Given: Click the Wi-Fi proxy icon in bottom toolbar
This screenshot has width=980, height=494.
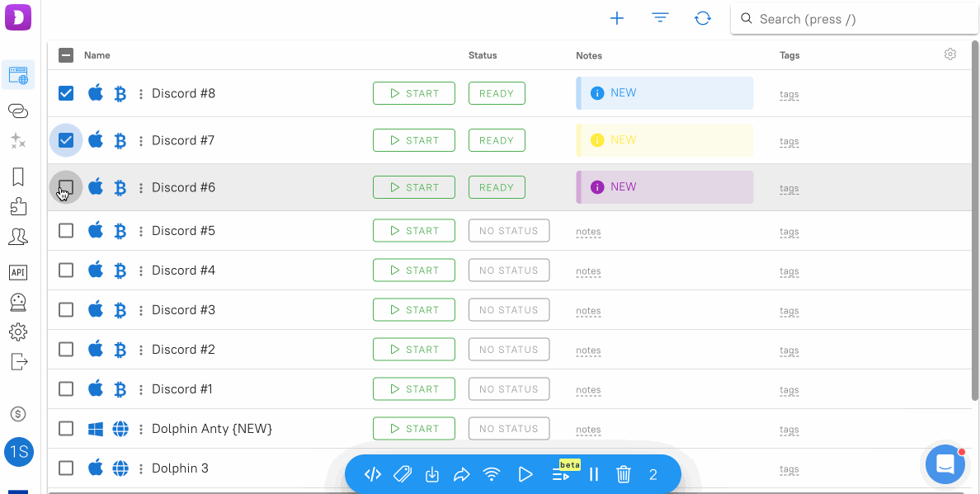Looking at the screenshot, I should click(x=492, y=474).
